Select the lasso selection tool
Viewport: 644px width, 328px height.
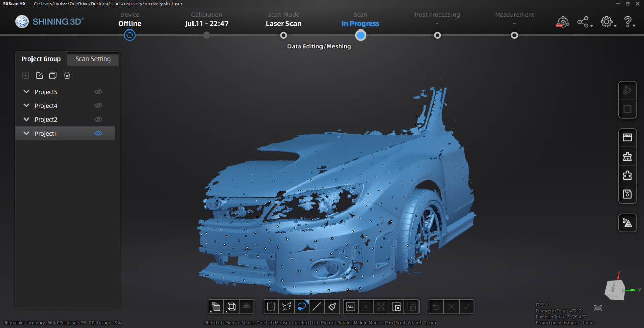[301, 306]
